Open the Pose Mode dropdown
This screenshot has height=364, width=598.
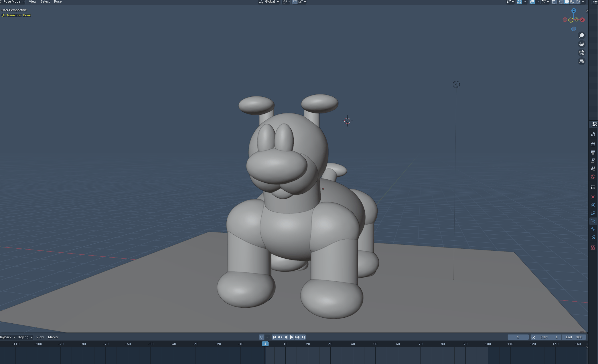tap(13, 2)
